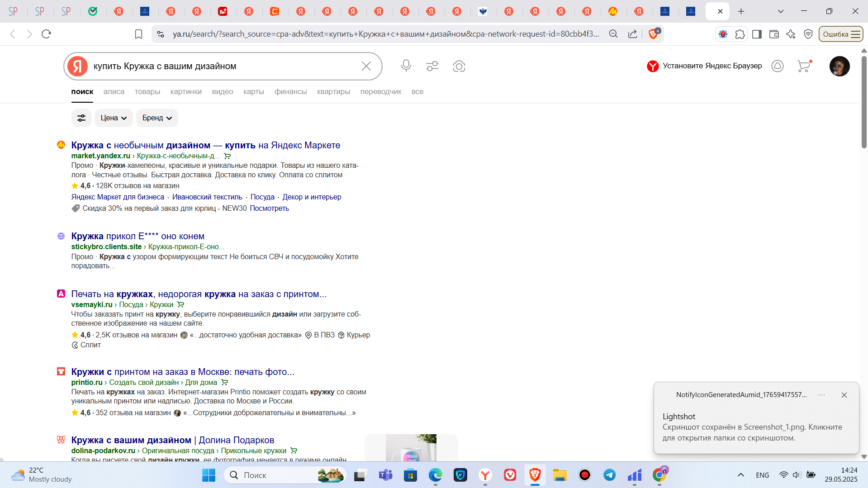
Task: Click the zoom magnifier in address bar
Action: click(613, 34)
